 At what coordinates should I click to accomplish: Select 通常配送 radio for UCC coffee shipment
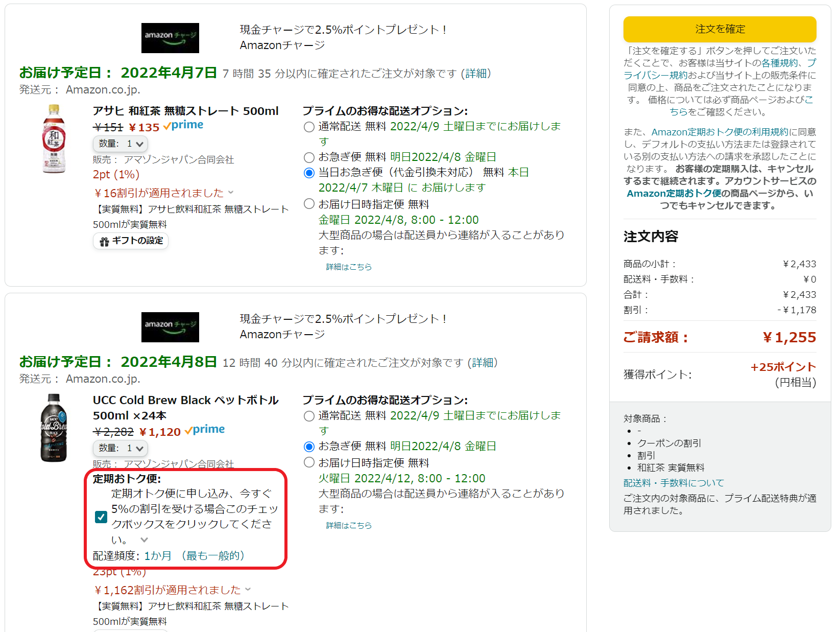pyautogui.click(x=309, y=416)
